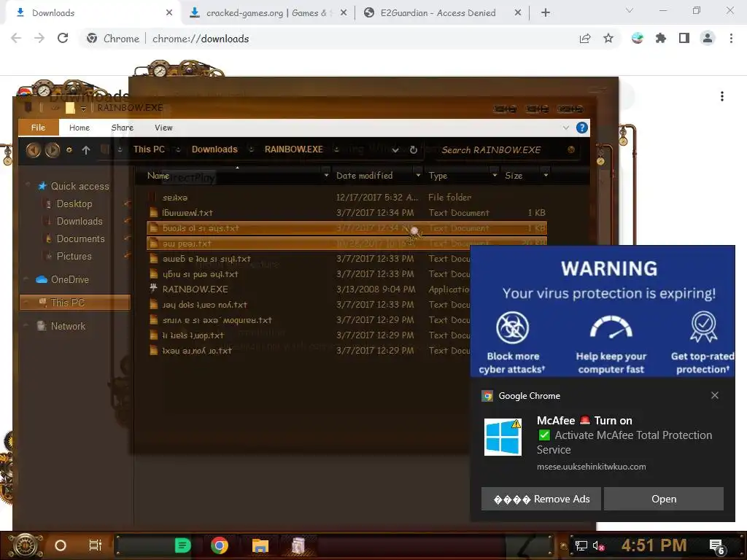Image resolution: width=747 pixels, height=560 pixels.
Task: Click the WARNING virus protection banner
Action: tap(602, 311)
